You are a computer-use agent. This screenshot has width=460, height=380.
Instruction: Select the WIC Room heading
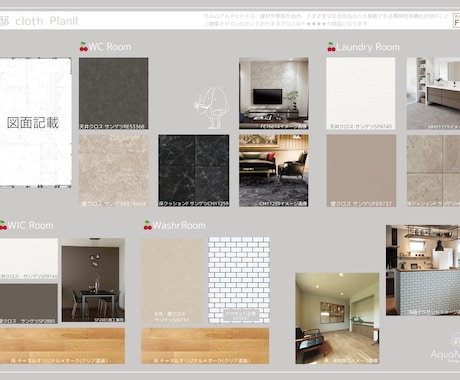click(30, 225)
